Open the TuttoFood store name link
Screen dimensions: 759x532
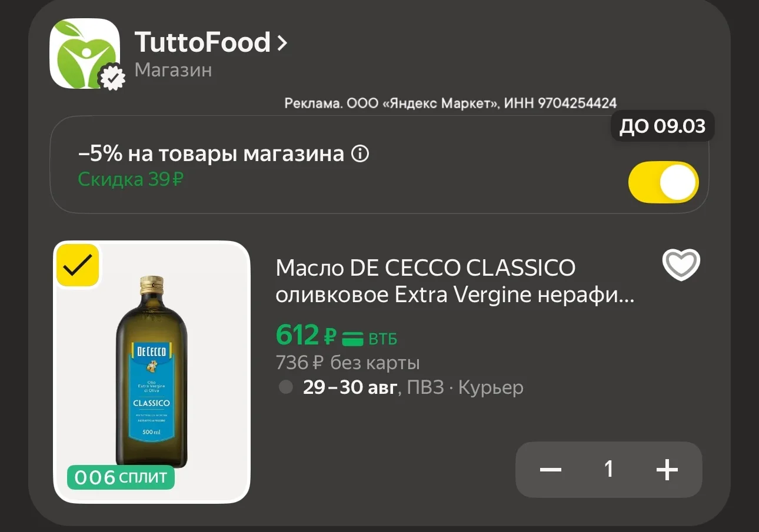coord(202,43)
